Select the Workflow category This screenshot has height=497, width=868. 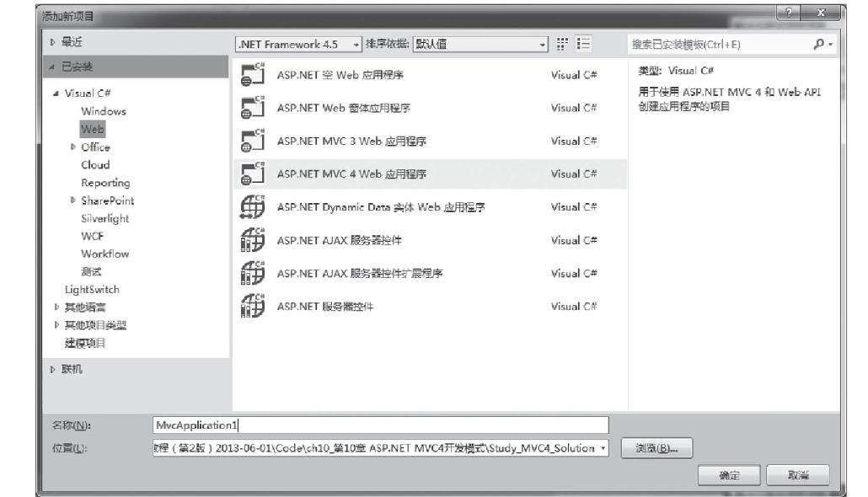point(104,254)
